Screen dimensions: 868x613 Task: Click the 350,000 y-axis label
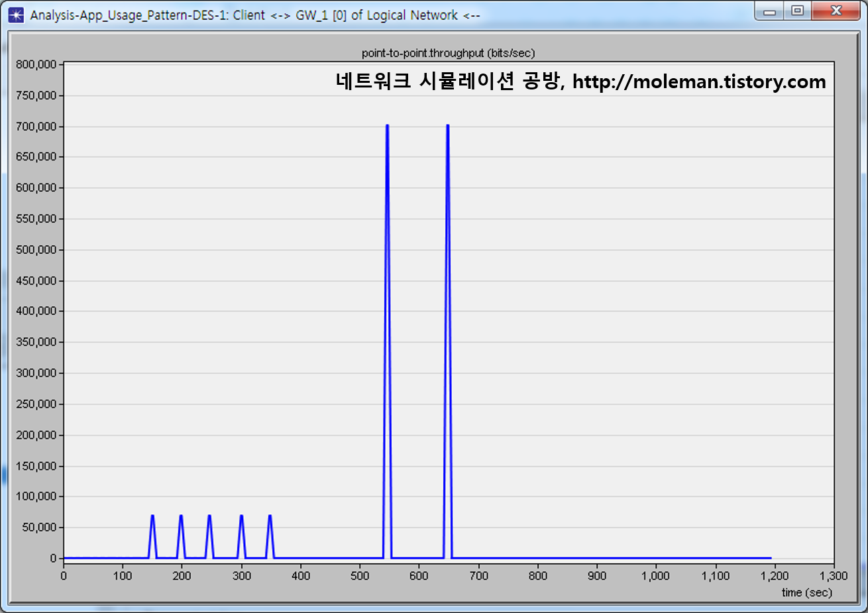(x=36, y=342)
